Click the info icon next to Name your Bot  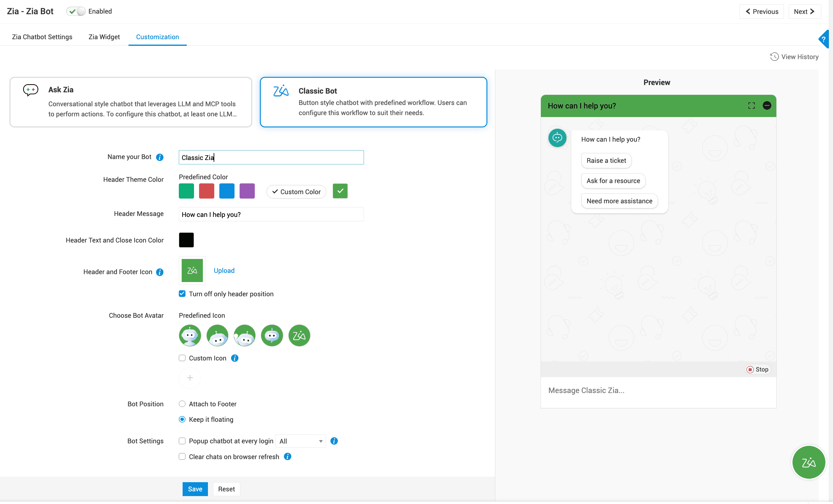160,157
